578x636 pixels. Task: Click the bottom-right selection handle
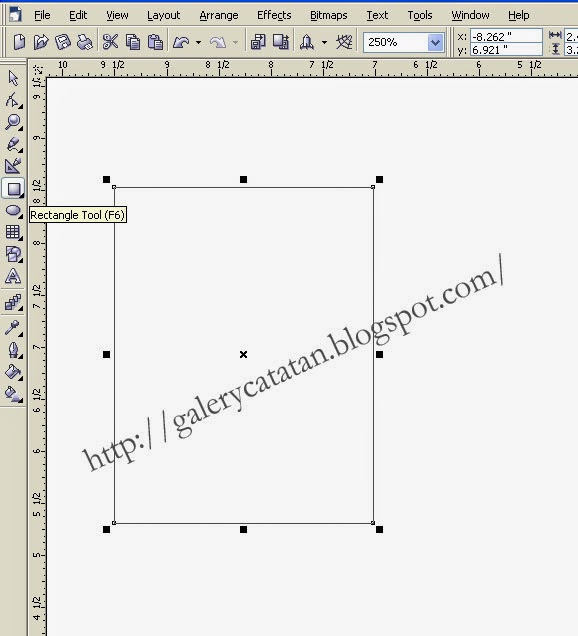coord(379,529)
